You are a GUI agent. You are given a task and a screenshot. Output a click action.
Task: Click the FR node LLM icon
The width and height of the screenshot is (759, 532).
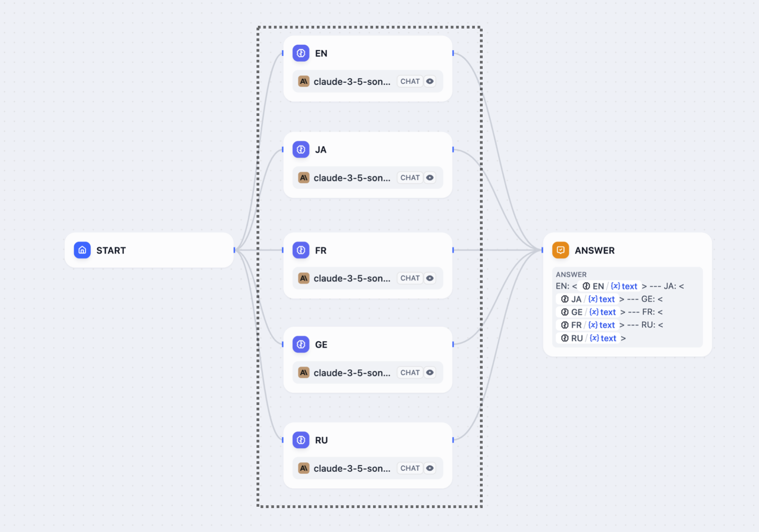[x=301, y=250]
